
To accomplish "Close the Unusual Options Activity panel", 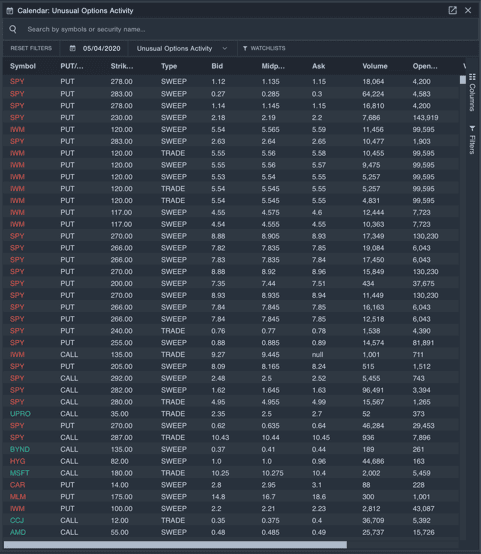I will click(x=468, y=10).
